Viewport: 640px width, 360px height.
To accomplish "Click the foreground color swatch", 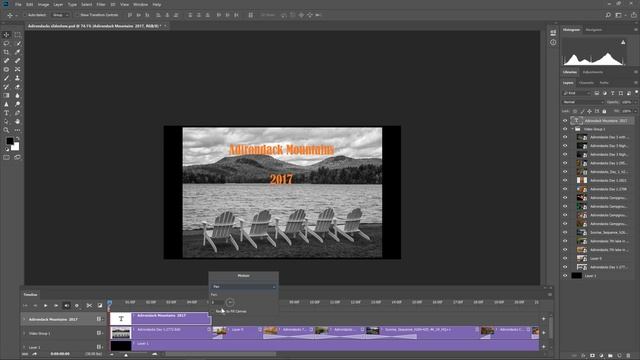I will (10, 141).
